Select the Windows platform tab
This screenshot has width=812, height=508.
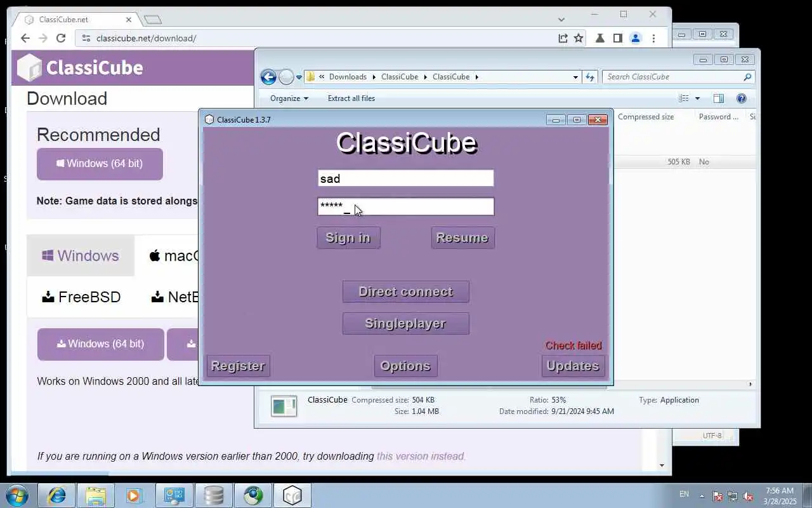coord(81,255)
